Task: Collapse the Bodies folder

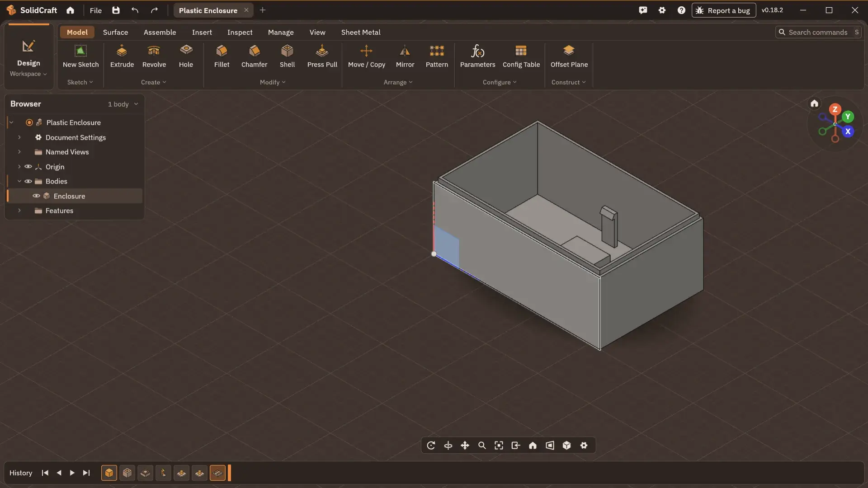Action: tap(19, 181)
